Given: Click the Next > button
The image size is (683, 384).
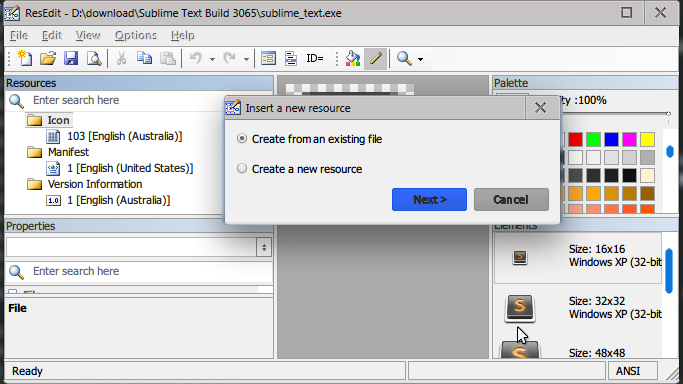Looking at the screenshot, I should coord(429,199).
